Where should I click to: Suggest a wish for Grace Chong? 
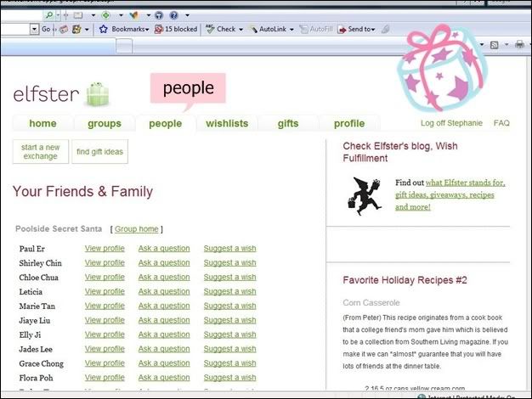229,363
